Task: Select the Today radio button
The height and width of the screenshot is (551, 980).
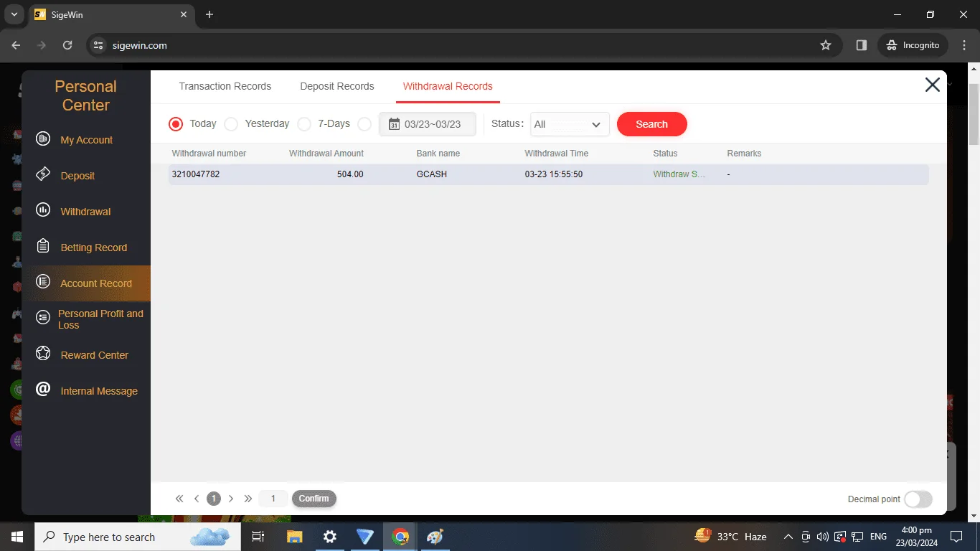Action: [176, 124]
